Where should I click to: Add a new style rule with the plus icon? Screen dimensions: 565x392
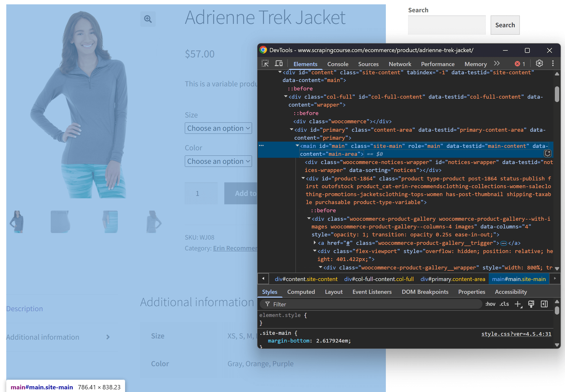tap(518, 304)
